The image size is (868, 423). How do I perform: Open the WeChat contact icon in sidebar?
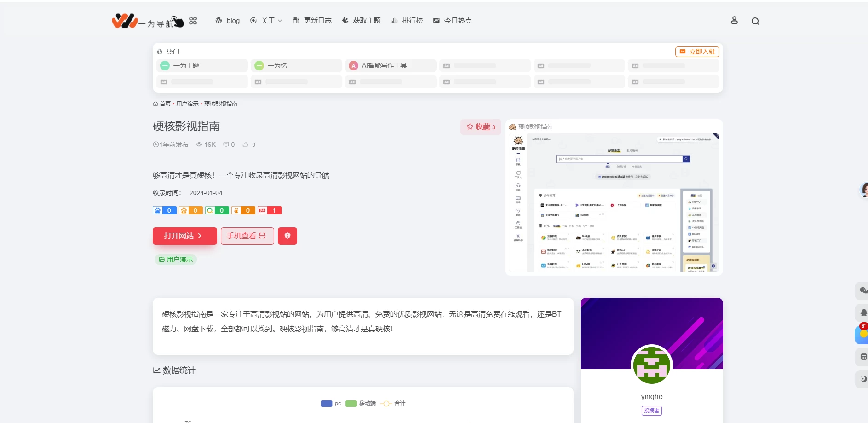862,291
